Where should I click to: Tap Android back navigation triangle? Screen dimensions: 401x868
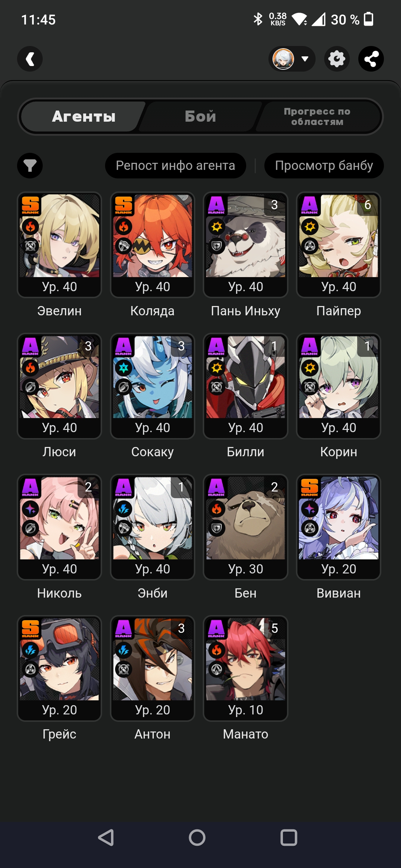(x=106, y=837)
